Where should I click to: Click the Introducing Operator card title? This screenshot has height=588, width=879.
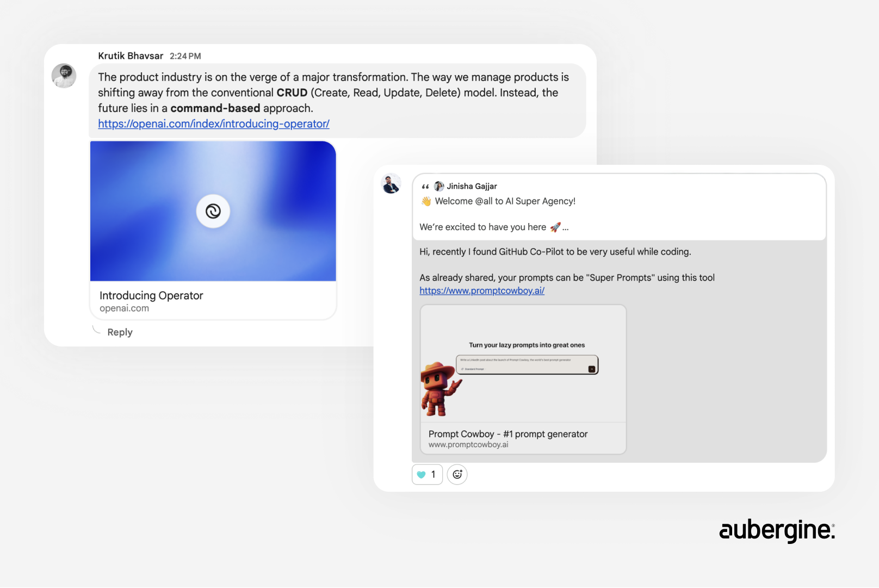click(x=151, y=295)
